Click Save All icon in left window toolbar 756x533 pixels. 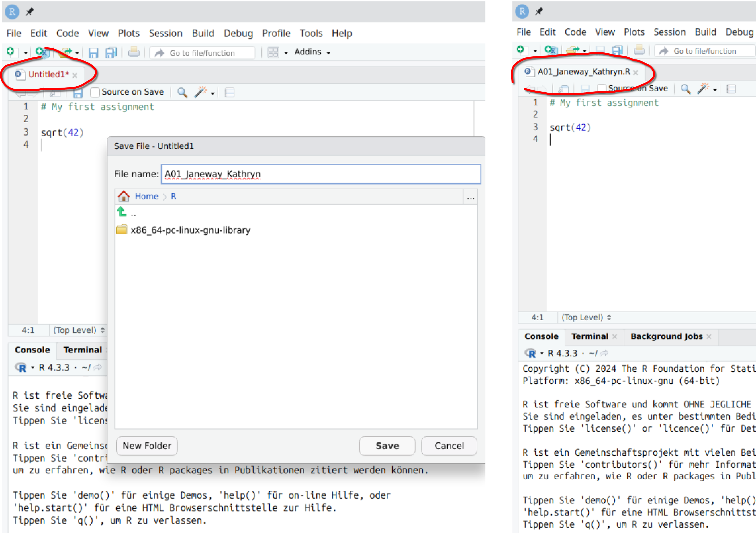tap(111, 53)
